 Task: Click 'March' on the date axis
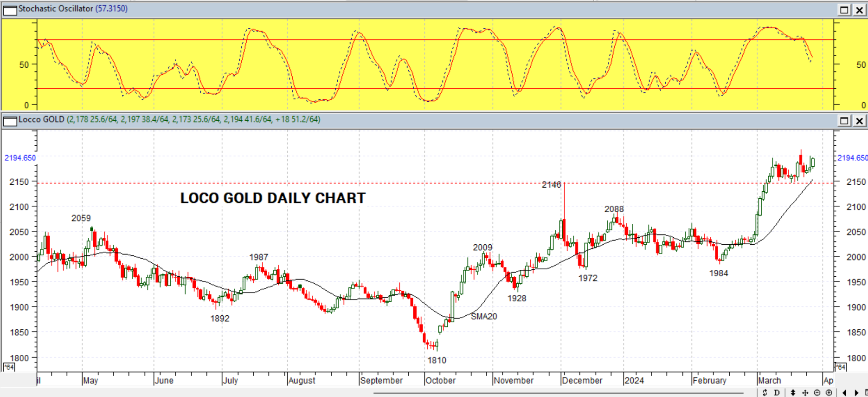click(x=770, y=381)
